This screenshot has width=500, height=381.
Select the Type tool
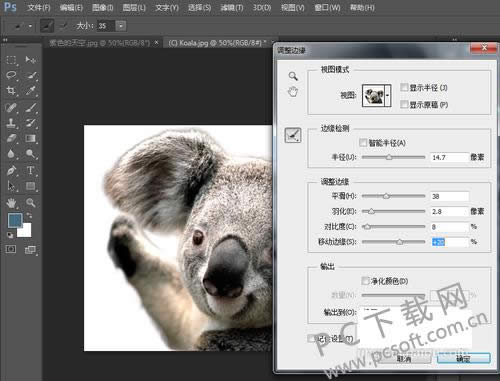[x=31, y=171]
